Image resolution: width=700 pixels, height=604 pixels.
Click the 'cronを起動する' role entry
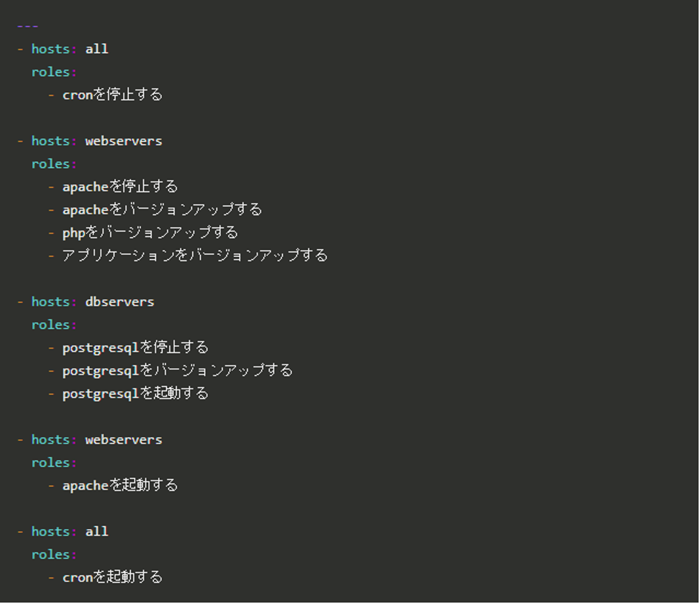point(112,577)
